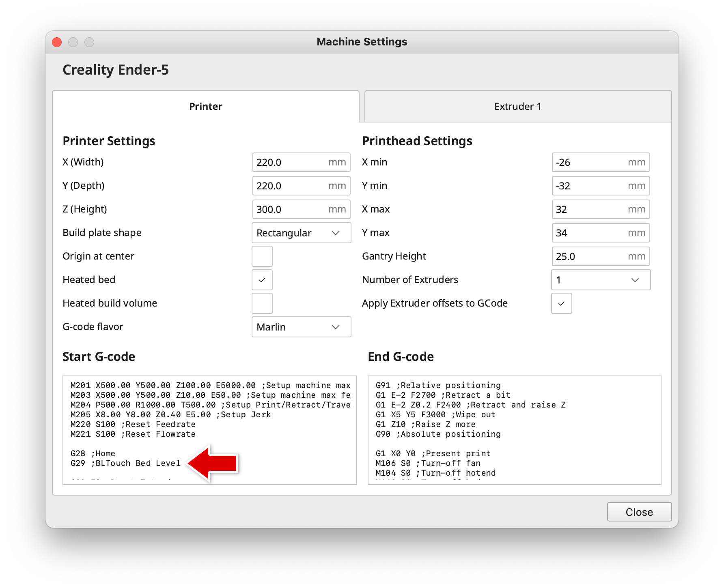The height and width of the screenshot is (588, 724).
Task: Enable Heated build volume
Action: pyautogui.click(x=262, y=303)
